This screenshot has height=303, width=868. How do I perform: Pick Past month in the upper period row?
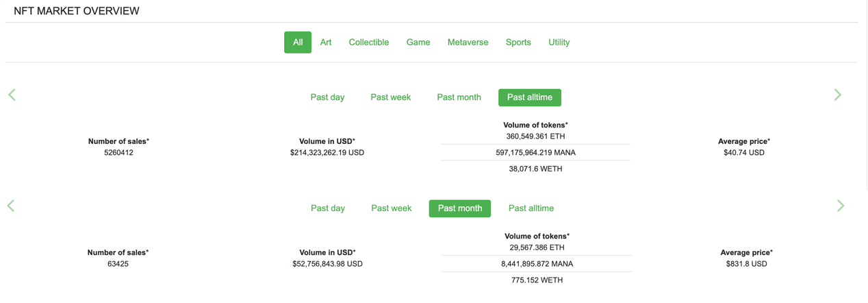tap(459, 97)
